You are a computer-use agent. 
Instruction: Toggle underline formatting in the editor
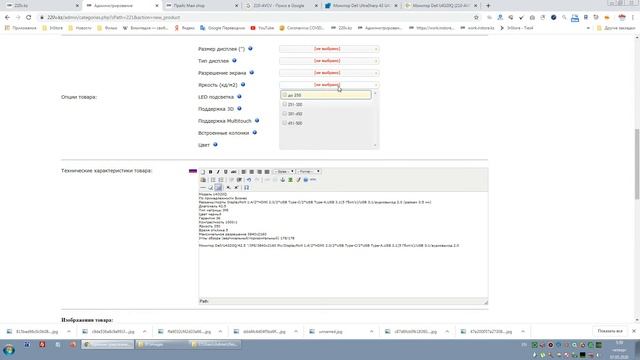(226, 172)
